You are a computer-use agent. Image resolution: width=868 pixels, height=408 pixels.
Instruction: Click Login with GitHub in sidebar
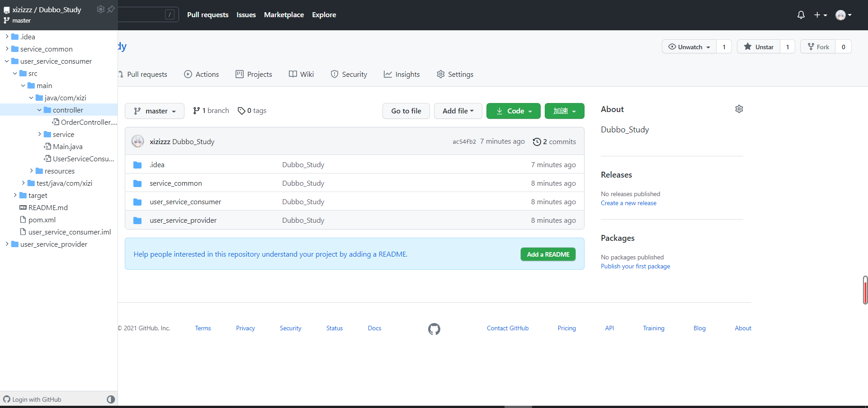tap(32, 399)
